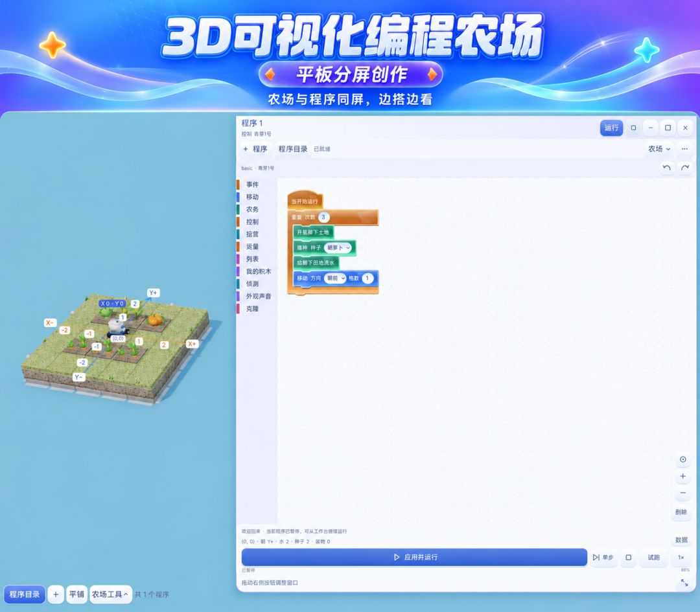Image resolution: width=700 pixels, height=612 pixels.
Task: Click the status line with 水 2 · 种子 2
Action: pyautogui.click(x=286, y=541)
